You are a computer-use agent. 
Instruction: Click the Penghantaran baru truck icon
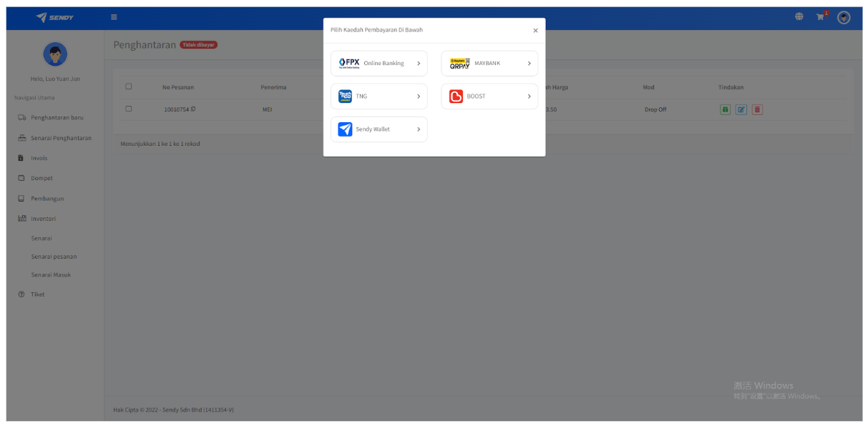pos(22,118)
